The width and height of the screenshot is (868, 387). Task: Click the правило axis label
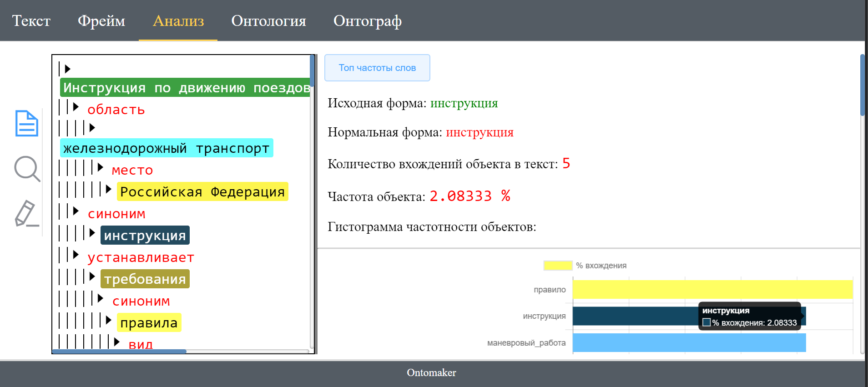click(550, 290)
